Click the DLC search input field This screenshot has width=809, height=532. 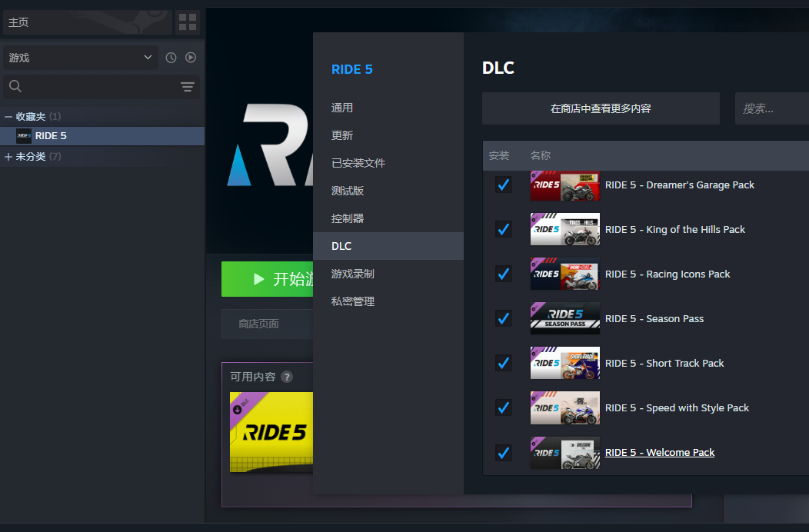(772, 108)
